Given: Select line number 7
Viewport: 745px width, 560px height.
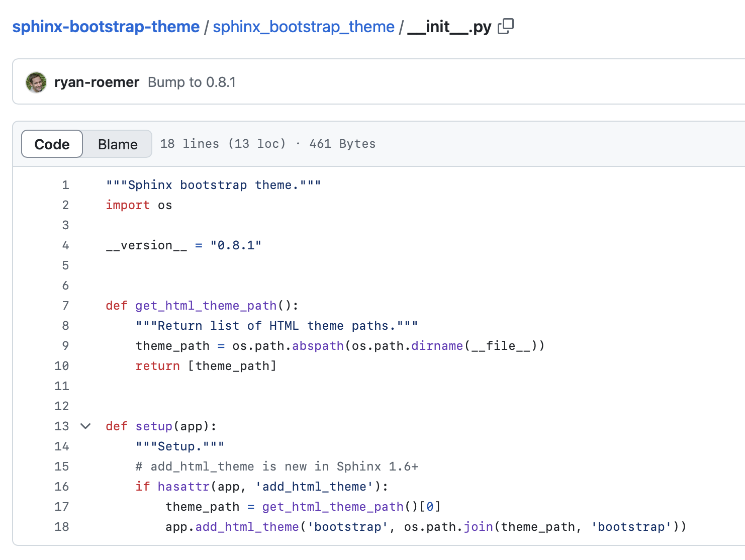Looking at the screenshot, I should [x=65, y=306].
